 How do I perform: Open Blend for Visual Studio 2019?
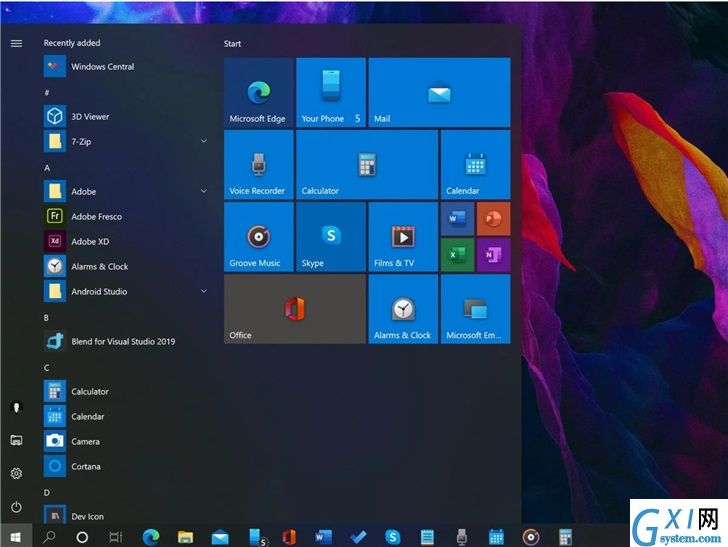click(x=125, y=341)
